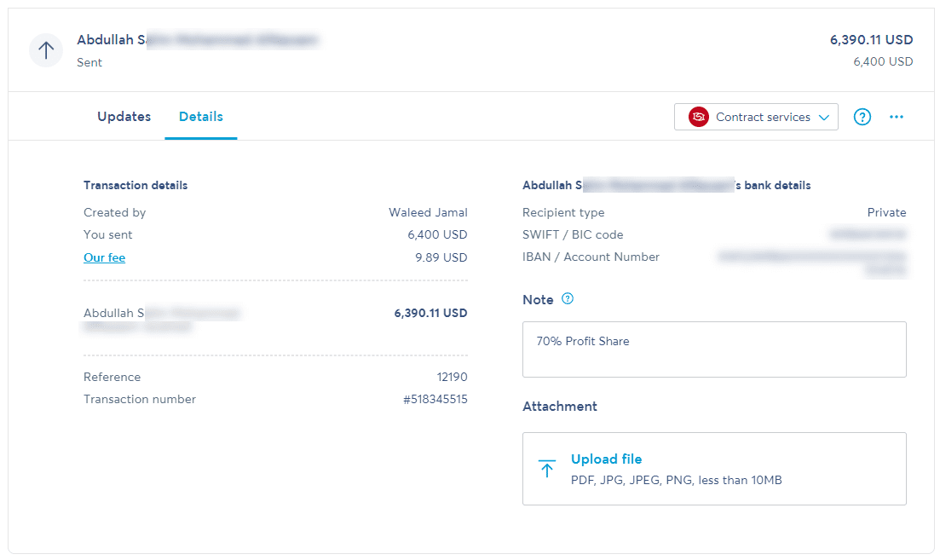Click the 6,390.11 USD header amount

(871, 40)
